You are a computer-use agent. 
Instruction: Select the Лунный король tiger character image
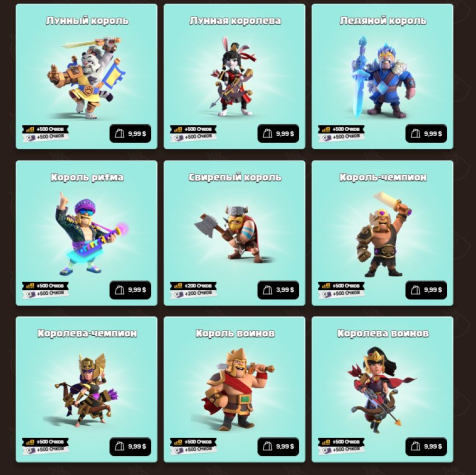click(x=87, y=78)
